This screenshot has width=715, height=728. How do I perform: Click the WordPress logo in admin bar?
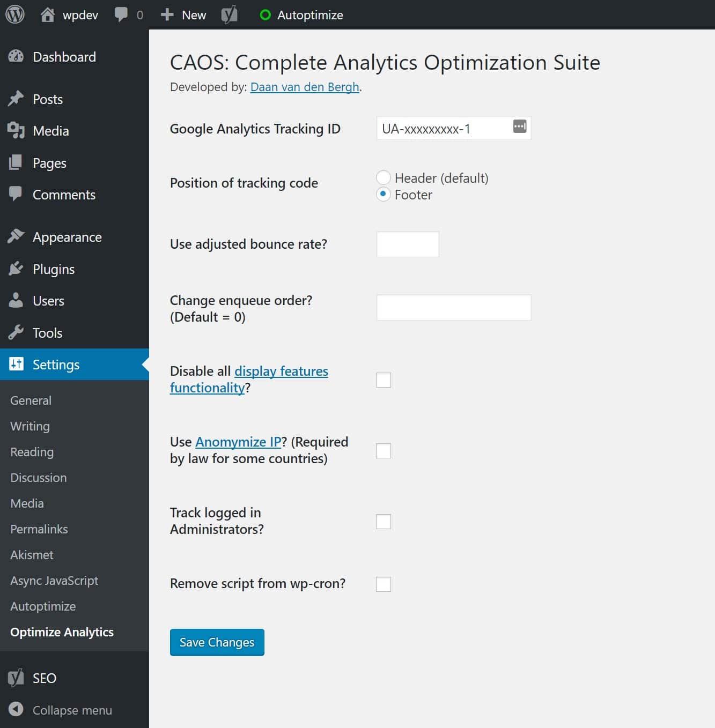point(14,14)
